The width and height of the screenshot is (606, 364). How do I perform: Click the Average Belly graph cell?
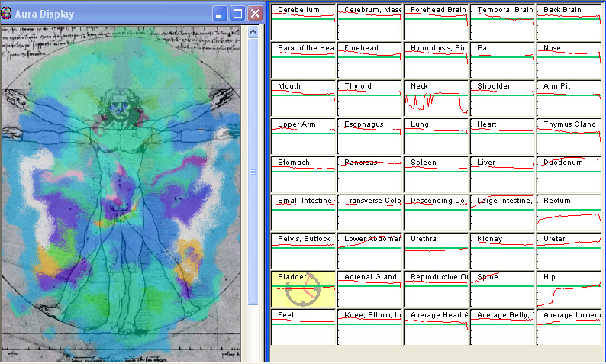[x=503, y=327]
